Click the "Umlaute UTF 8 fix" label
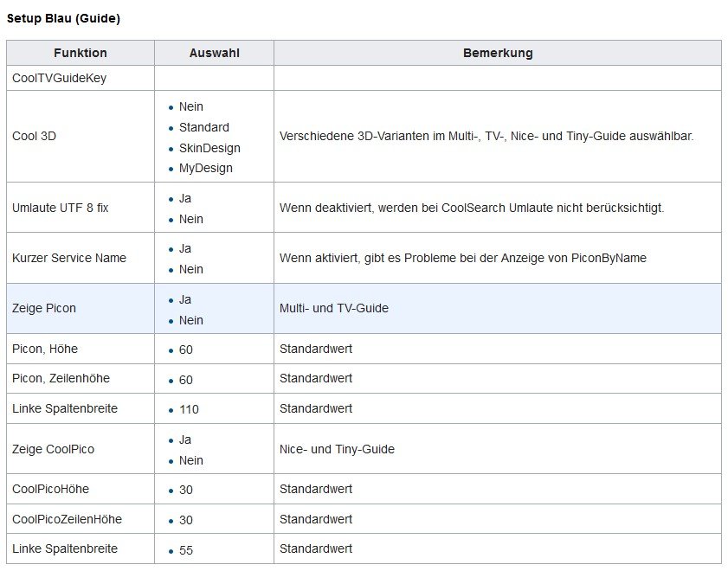The height and width of the screenshot is (571, 728). pyautogui.click(x=61, y=208)
